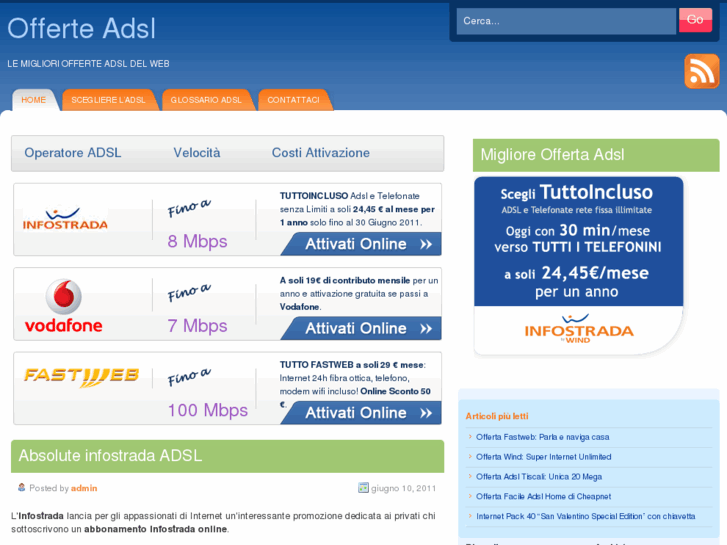727x545 pixels.
Task: Click the TUTTOINCLUSO offer description text
Action: (x=357, y=209)
